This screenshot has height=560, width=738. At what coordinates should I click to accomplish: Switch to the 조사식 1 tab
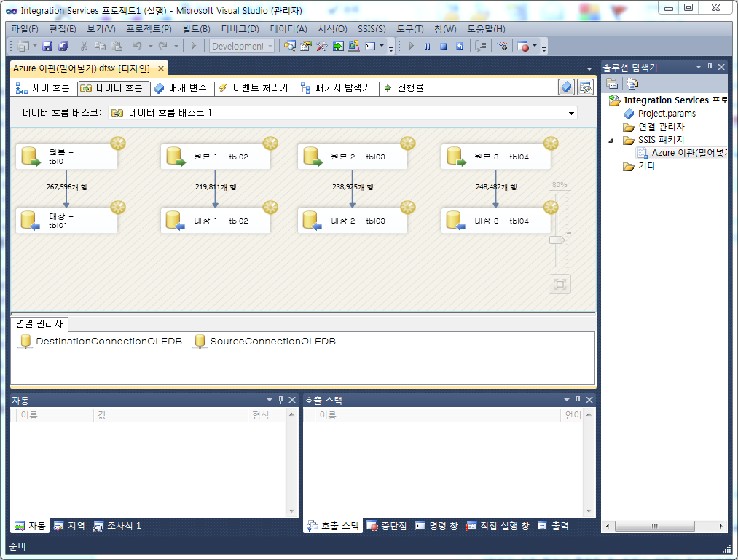117,526
